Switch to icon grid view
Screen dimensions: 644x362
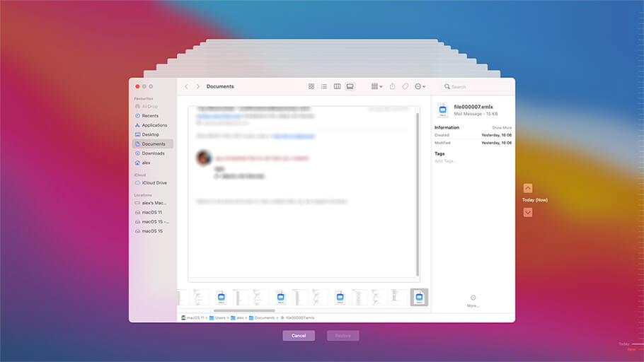click(311, 86)
